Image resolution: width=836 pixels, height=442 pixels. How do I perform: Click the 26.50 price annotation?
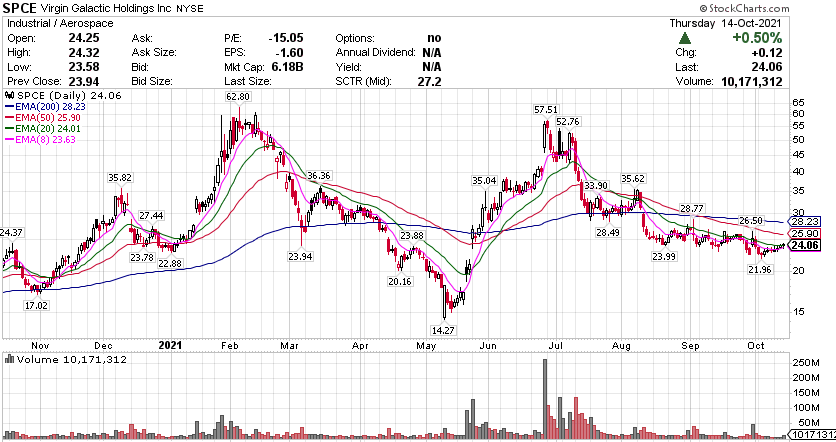(750, 220)
